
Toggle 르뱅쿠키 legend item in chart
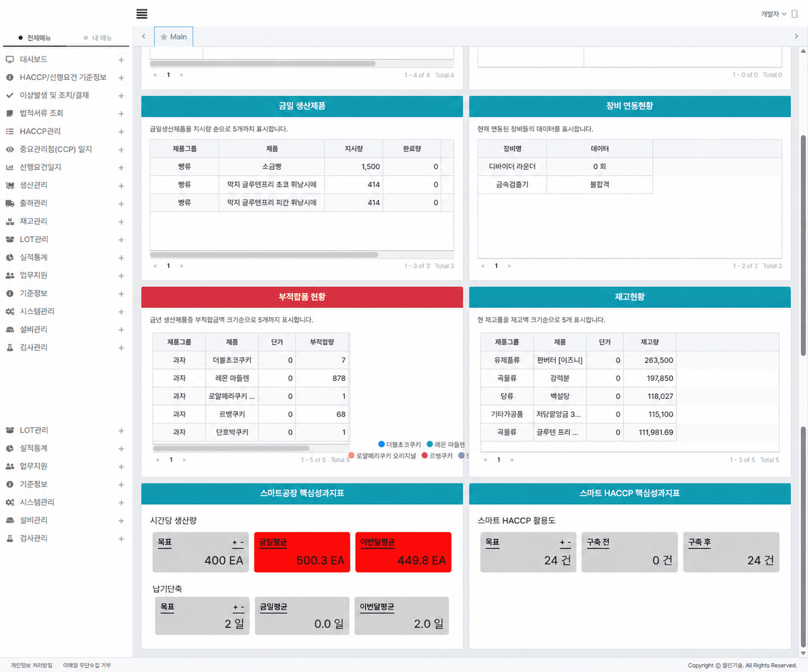tap(437, 456)
